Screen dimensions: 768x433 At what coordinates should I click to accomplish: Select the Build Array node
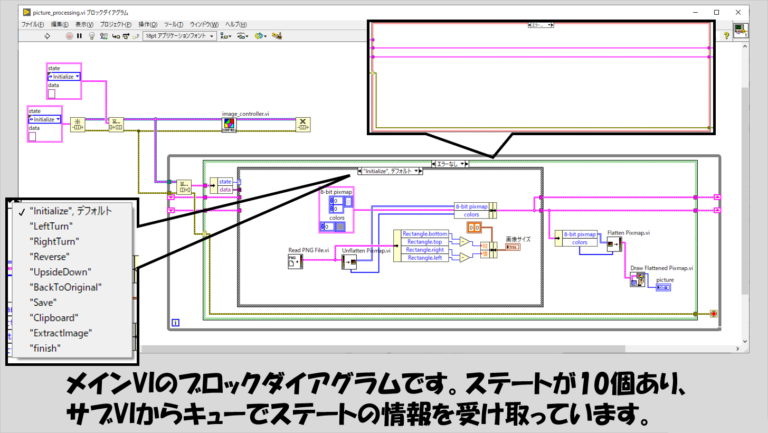[489, 250]
